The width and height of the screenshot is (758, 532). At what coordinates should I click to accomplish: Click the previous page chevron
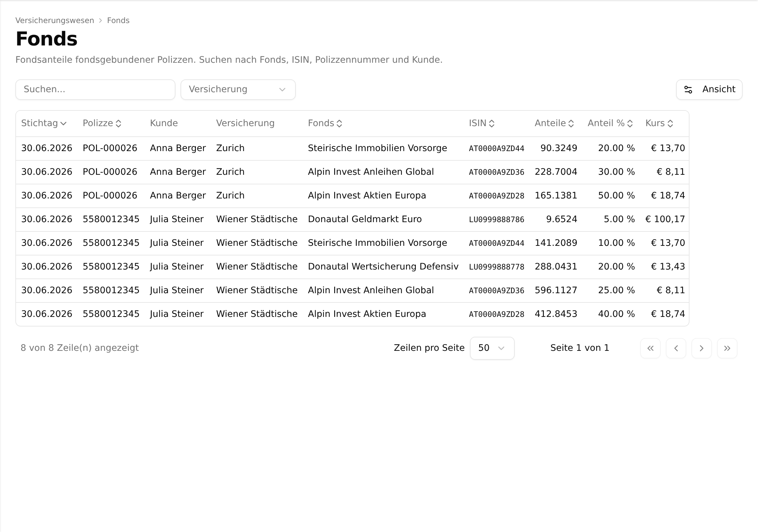[x=676, y=348]
